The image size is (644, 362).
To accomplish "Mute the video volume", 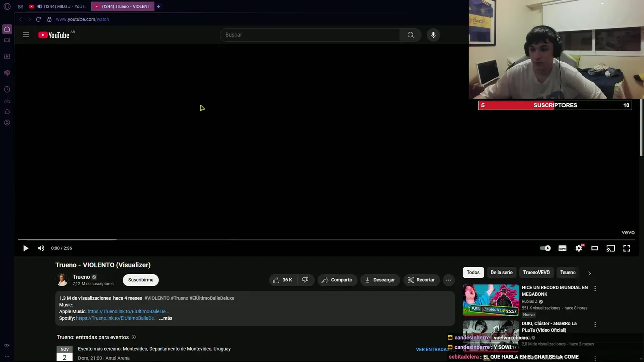I will tap(41, 248).
